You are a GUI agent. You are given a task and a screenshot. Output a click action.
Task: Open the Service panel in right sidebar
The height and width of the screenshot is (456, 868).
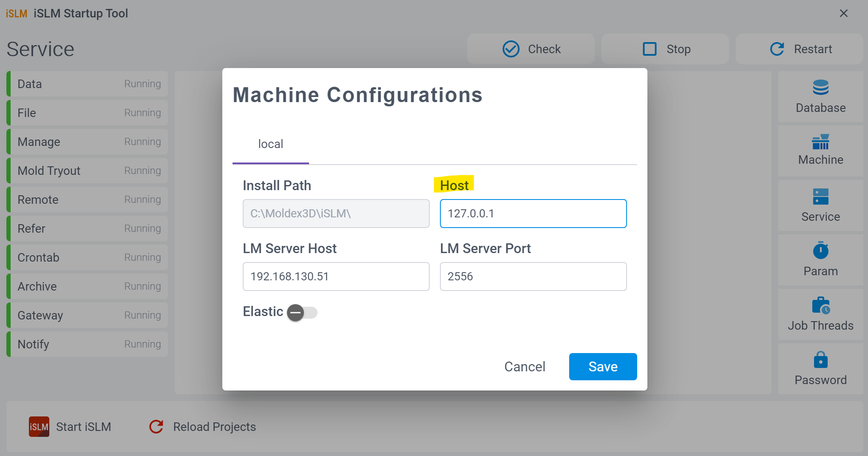pyautogui.click(x=820, y=205)
